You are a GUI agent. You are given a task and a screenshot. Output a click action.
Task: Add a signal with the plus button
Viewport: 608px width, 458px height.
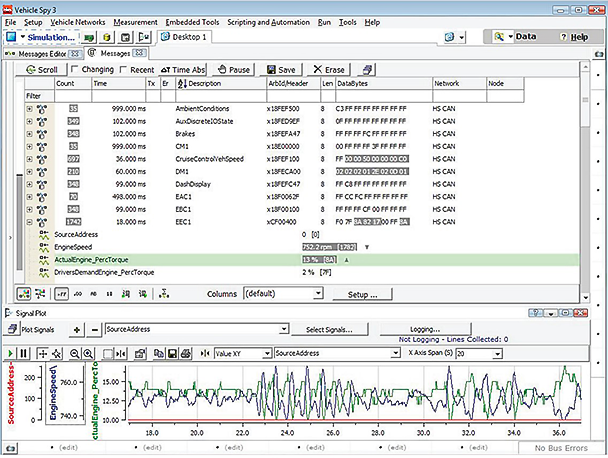77,330
